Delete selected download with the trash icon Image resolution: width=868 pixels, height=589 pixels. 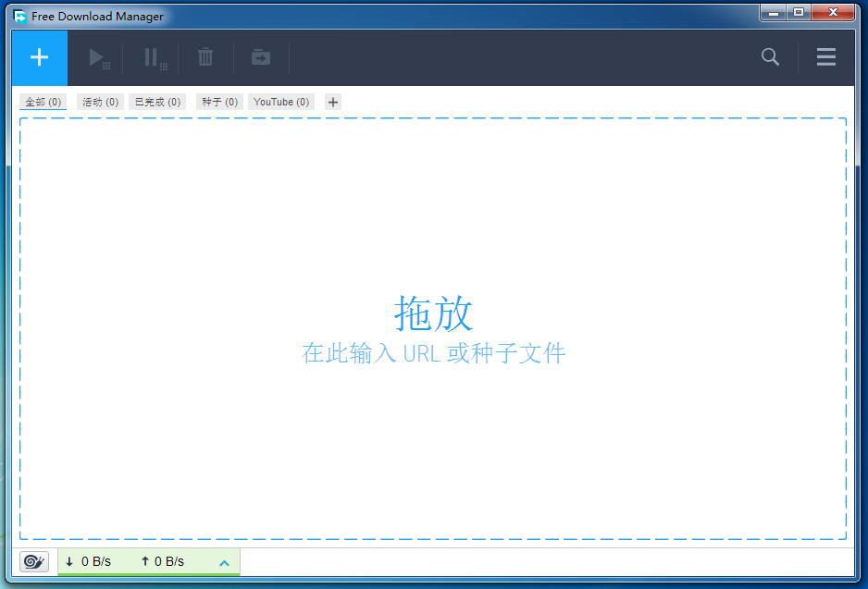pos(205,57)
